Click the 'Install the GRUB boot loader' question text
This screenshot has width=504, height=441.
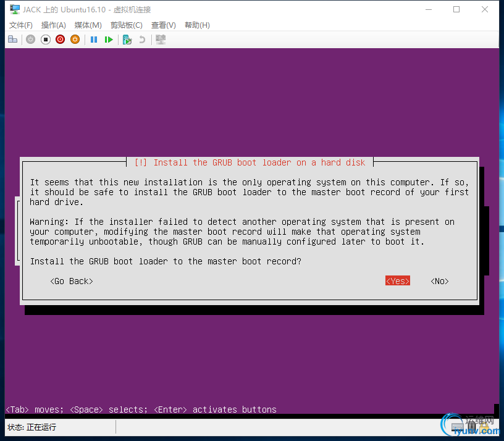point(166,261)
